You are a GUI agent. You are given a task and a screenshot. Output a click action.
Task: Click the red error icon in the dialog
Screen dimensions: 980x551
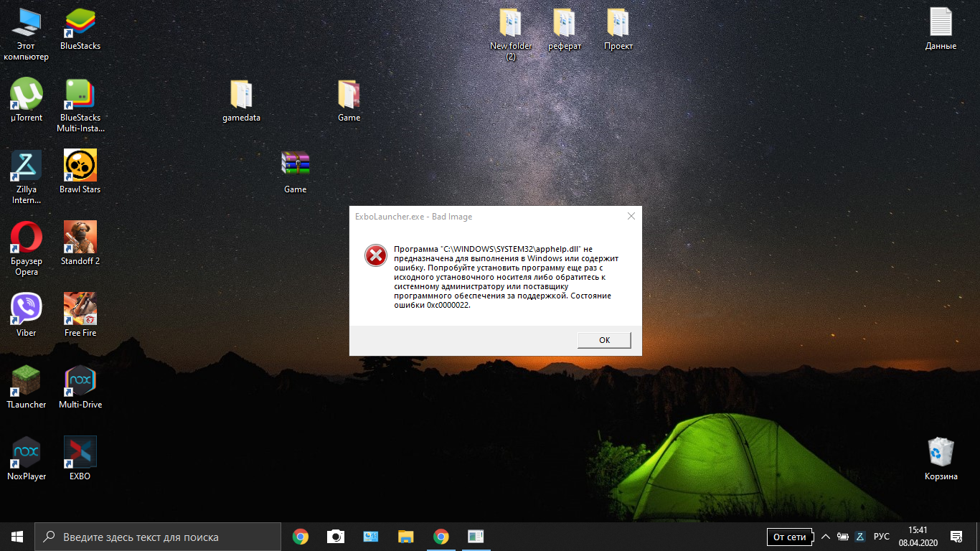pos(375,255)
